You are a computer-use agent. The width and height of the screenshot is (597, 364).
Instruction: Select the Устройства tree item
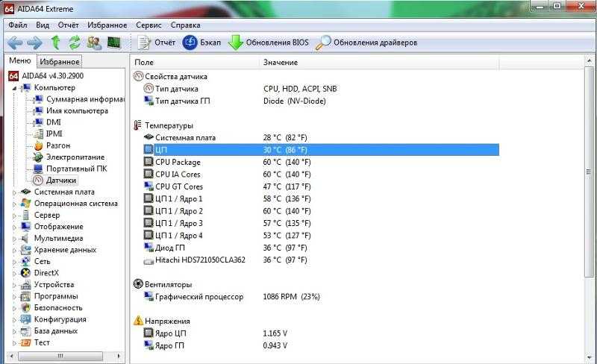pos(54,284)
